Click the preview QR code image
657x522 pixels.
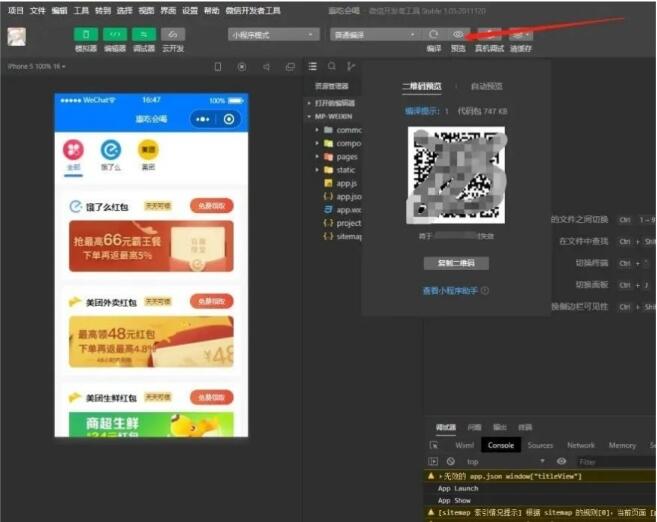pos(456,175)
